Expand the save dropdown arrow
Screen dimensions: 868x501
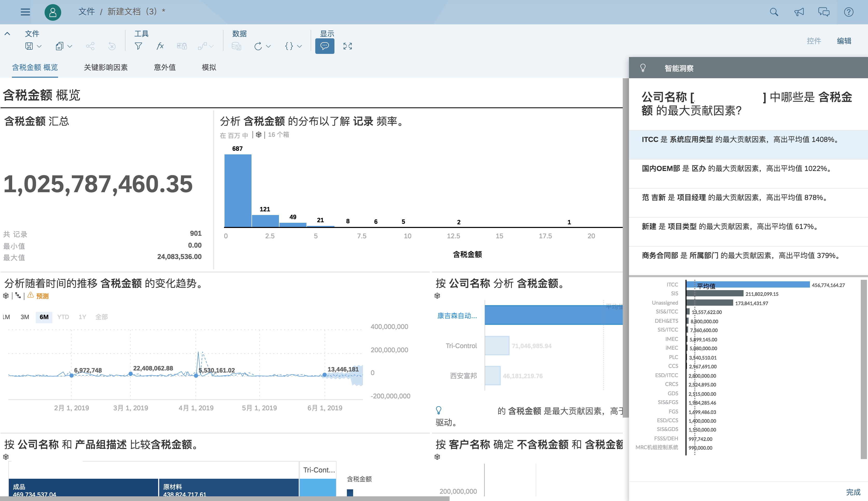coord(39,46)
